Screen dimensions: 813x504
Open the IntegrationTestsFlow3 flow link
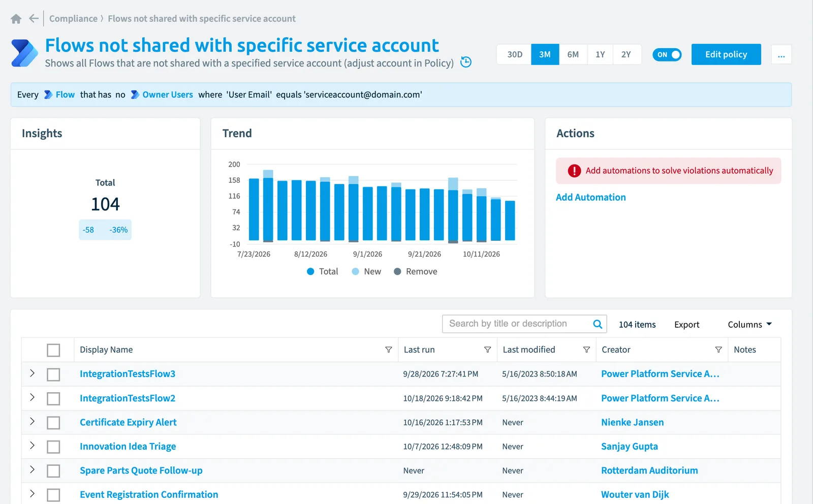[x=128, y=374]
